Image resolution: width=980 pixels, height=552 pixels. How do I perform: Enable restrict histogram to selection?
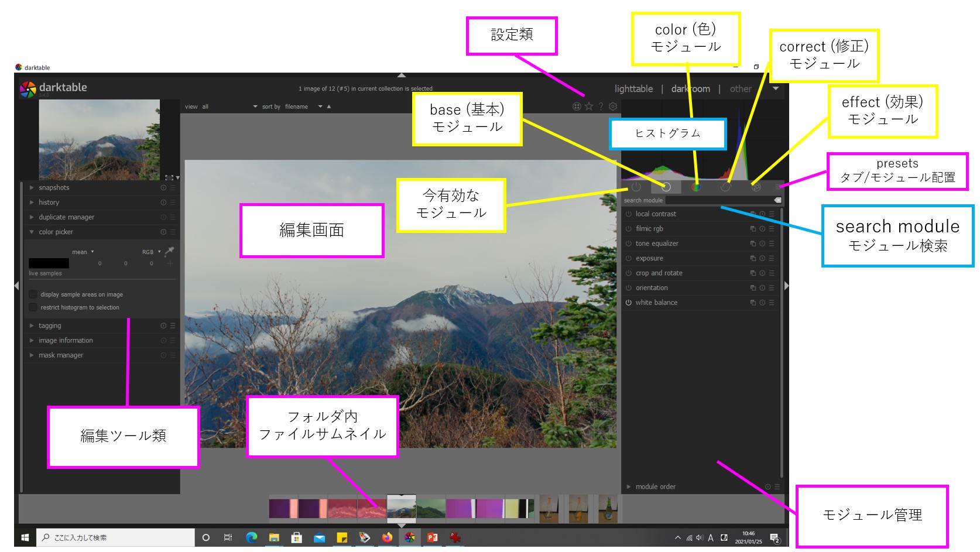(x=33, y=307)
